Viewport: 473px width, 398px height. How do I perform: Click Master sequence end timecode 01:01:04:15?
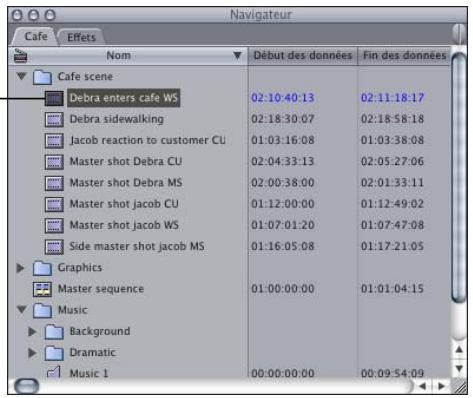(x=393, y=289)
